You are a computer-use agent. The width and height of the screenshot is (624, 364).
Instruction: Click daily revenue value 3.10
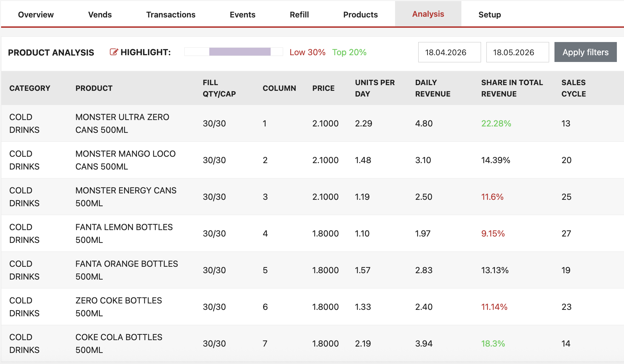[423, 160]
